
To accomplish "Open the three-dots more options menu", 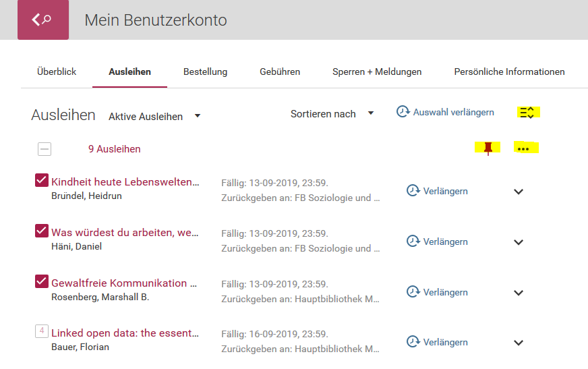I will (523, 149).
